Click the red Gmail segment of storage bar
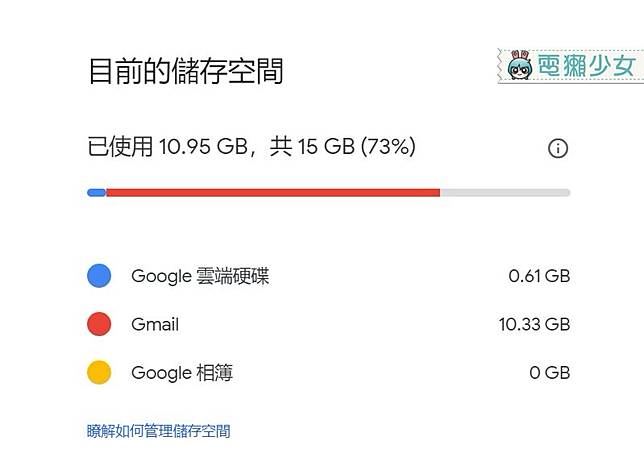The height and width of the screenshot is (470, 644). (273, 192)
